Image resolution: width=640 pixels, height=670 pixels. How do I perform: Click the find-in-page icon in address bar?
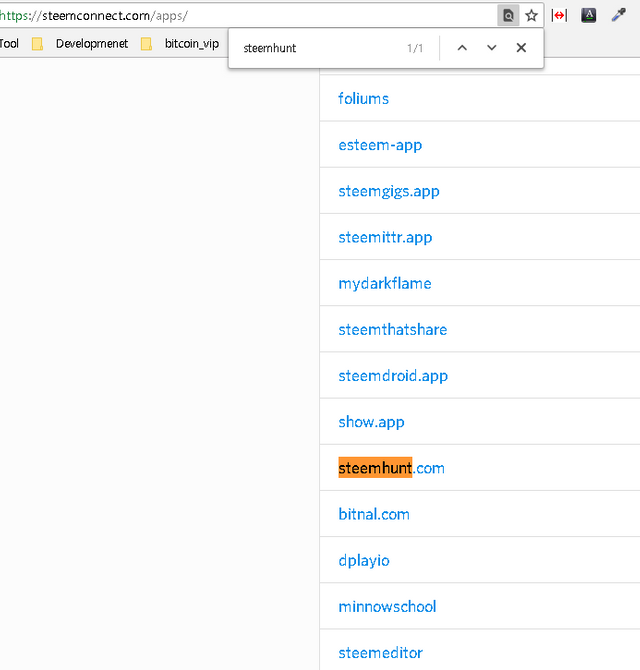point(508,16)
